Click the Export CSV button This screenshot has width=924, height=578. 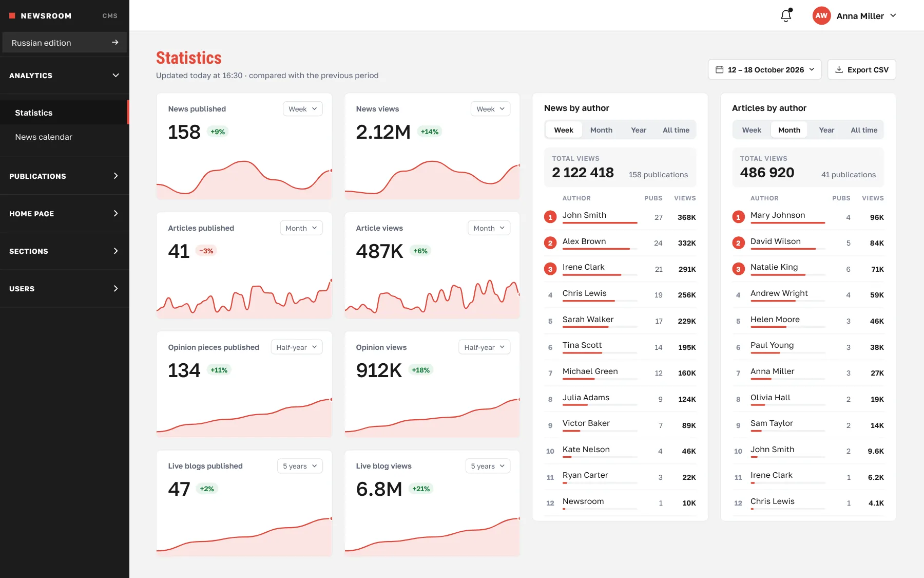tap(862, 69)
